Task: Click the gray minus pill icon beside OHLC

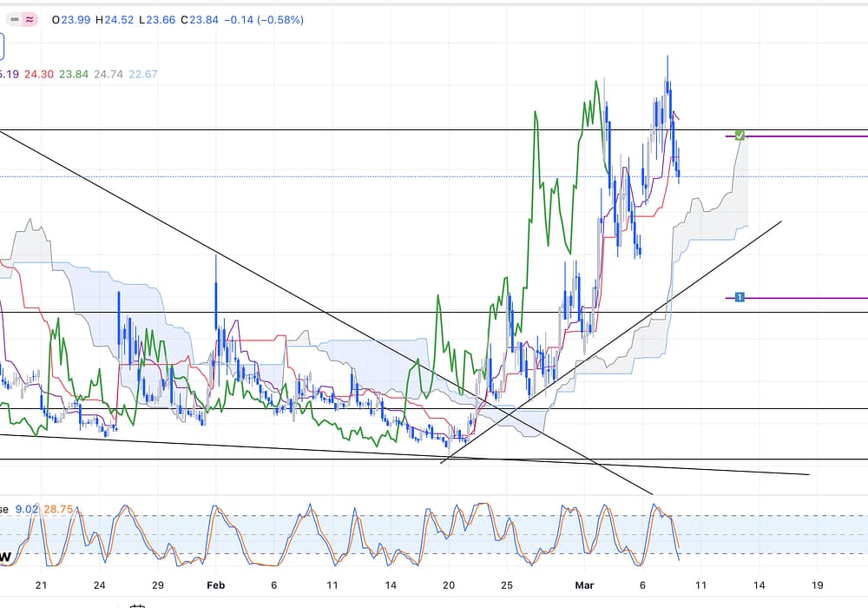Action: tap(13, 19)
